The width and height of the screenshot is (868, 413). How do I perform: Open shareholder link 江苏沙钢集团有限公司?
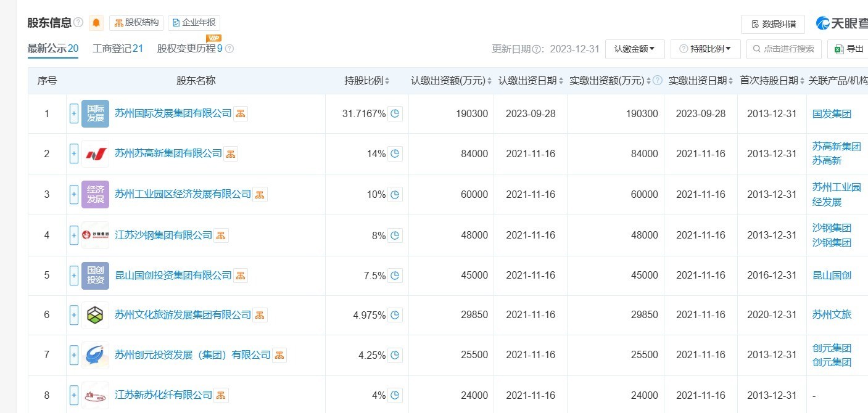[163, 235]
